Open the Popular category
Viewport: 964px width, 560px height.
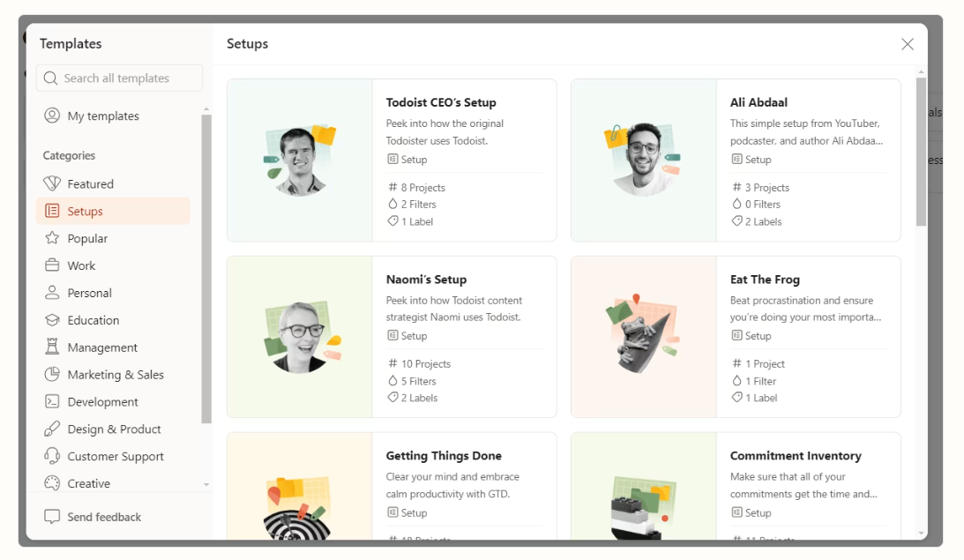(x=113, y=238)
